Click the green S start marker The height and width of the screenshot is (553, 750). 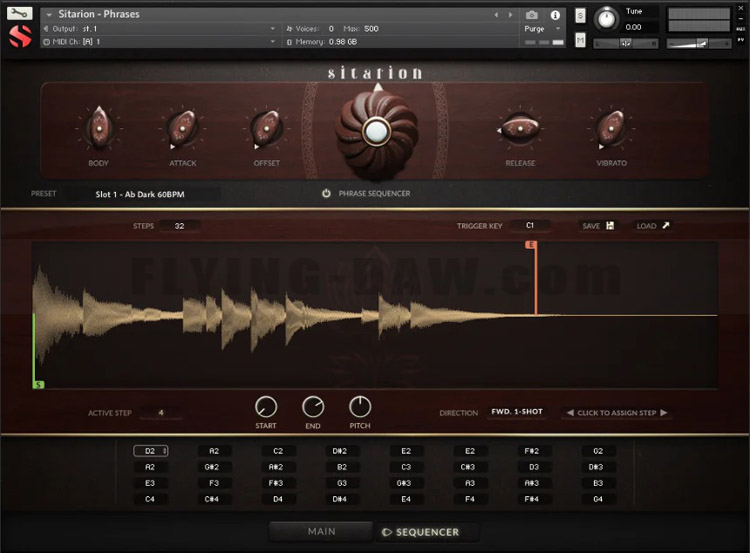click(x=38, y=385)
